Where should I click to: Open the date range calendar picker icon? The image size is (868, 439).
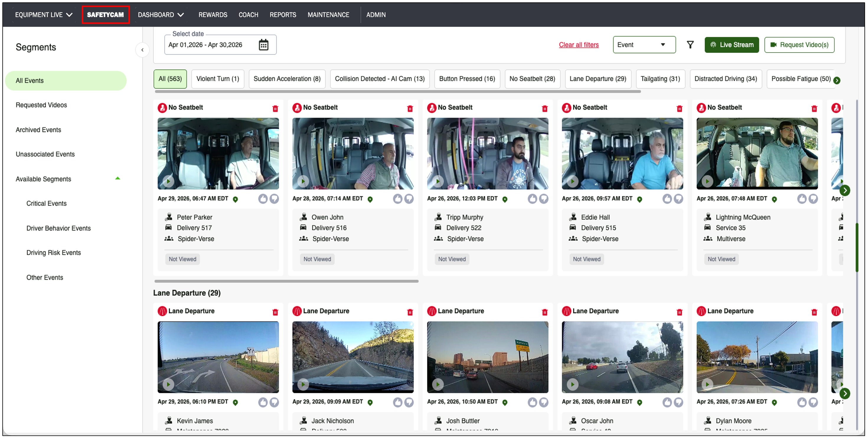pos(263,45)
